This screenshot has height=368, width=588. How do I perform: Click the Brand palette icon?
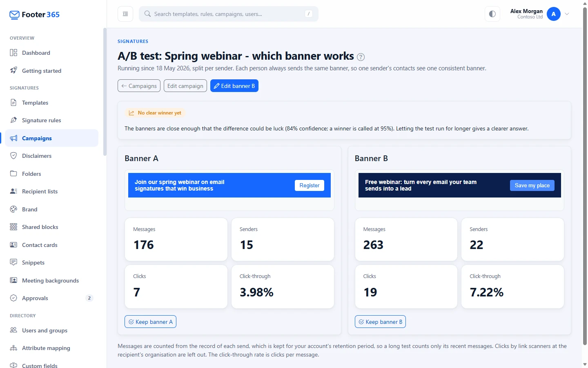13,209
